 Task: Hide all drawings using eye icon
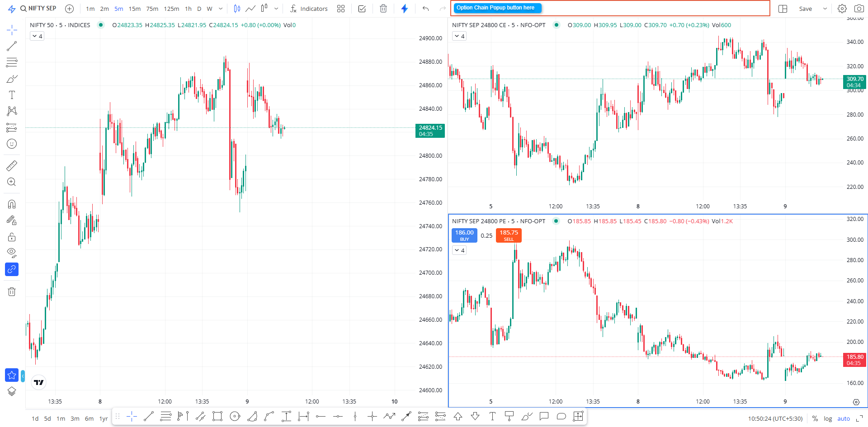point(12,252)
